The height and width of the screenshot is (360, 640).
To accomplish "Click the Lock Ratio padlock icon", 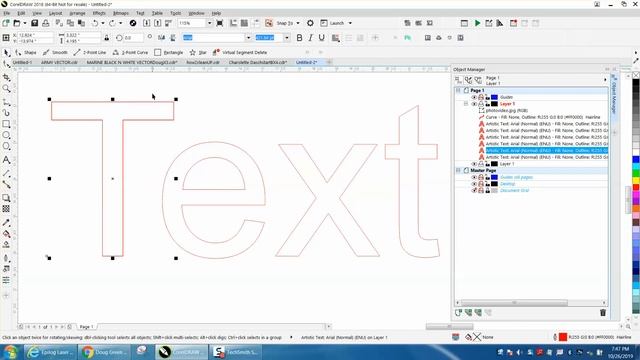I will click(x=107, y=38).
